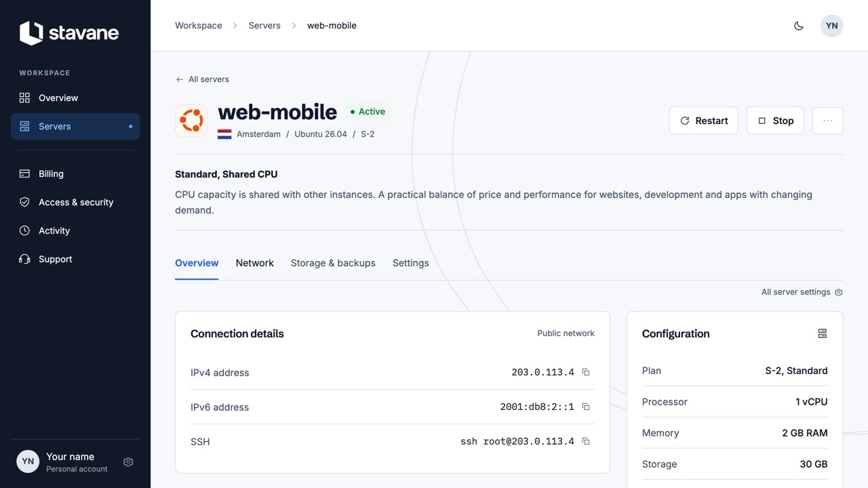Open Overview in the sidebar

75,98
